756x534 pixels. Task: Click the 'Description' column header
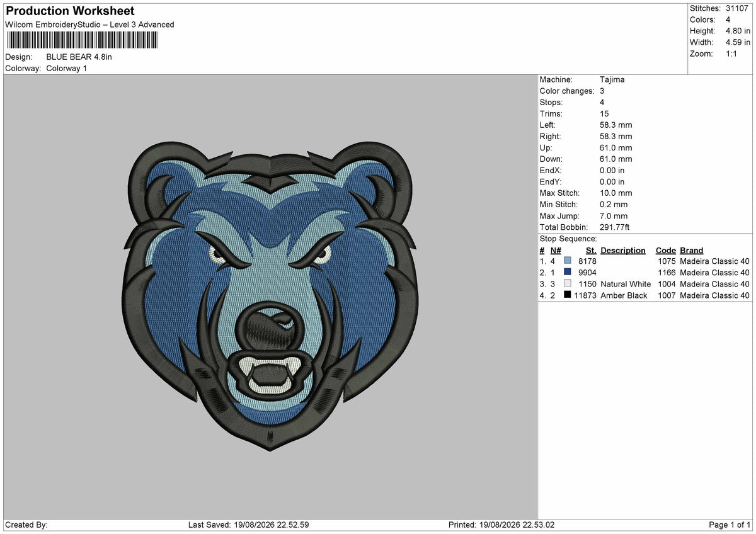pyautogui.click(x=623, y=250)
